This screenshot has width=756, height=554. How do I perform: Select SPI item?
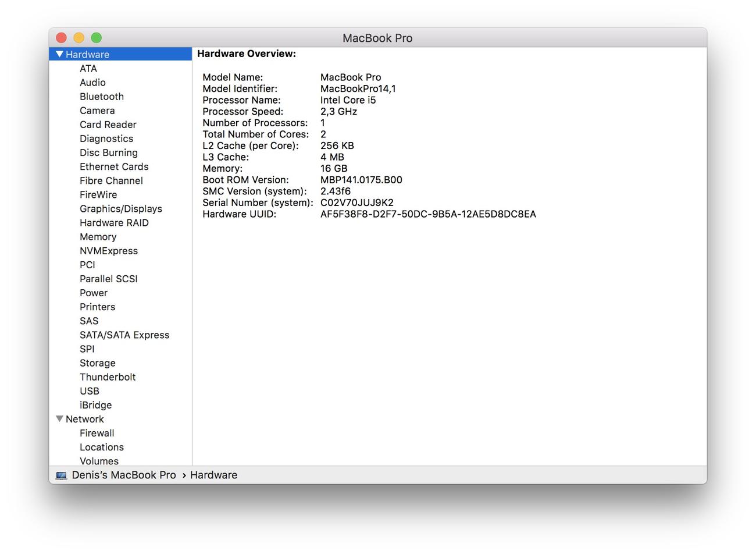[x=87, y=349]
